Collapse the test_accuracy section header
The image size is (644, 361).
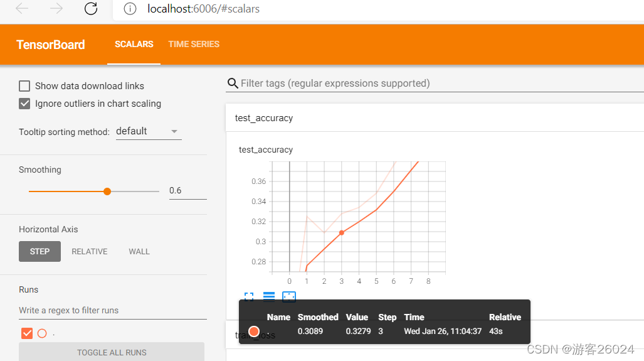(x=435, y=118)
